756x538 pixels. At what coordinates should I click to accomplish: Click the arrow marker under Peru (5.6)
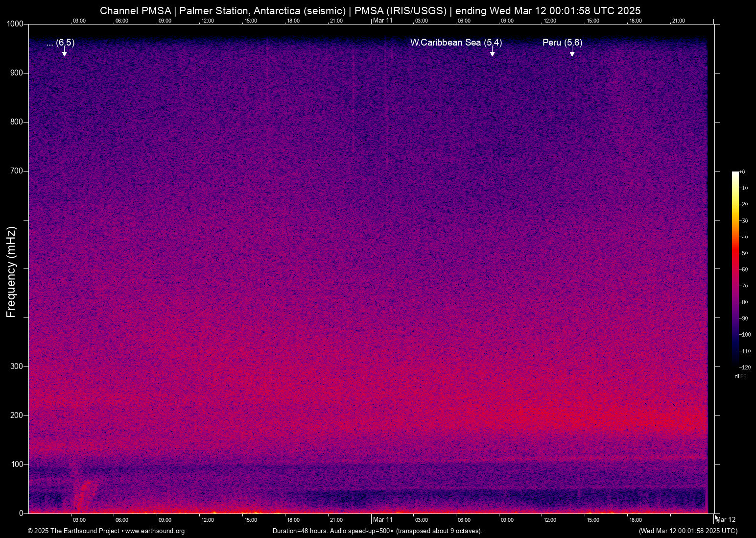click(x=572, y=52)
